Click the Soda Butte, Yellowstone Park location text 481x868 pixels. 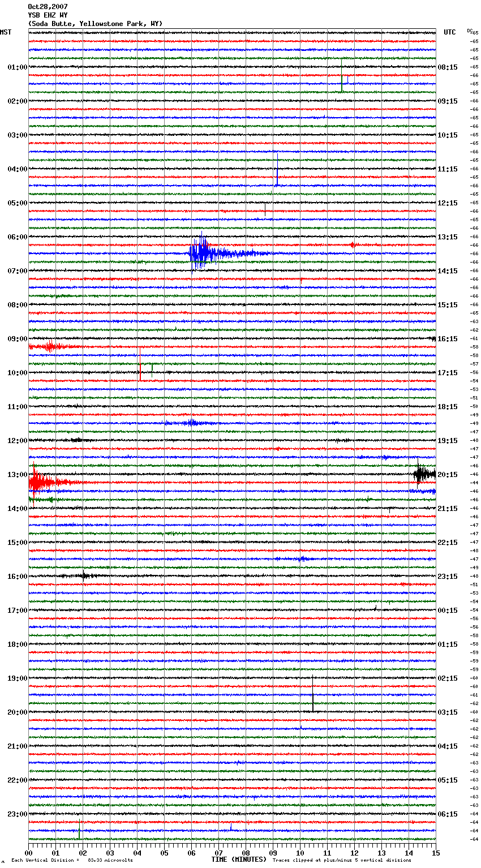pyautogui.click(x=95, y=24)
